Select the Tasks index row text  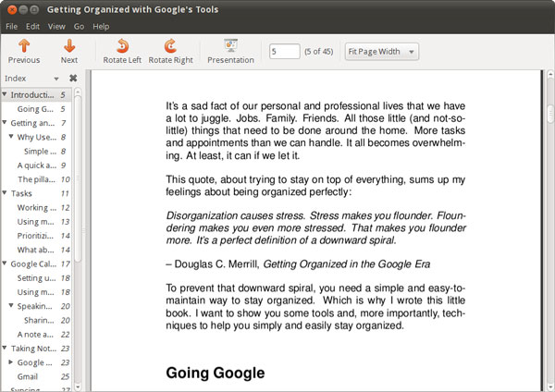pyautogui.click(x=21, y=193)
